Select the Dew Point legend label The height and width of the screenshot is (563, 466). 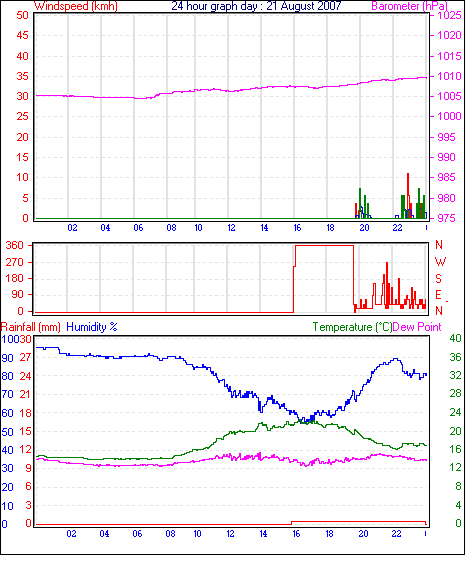click(417, 327)
